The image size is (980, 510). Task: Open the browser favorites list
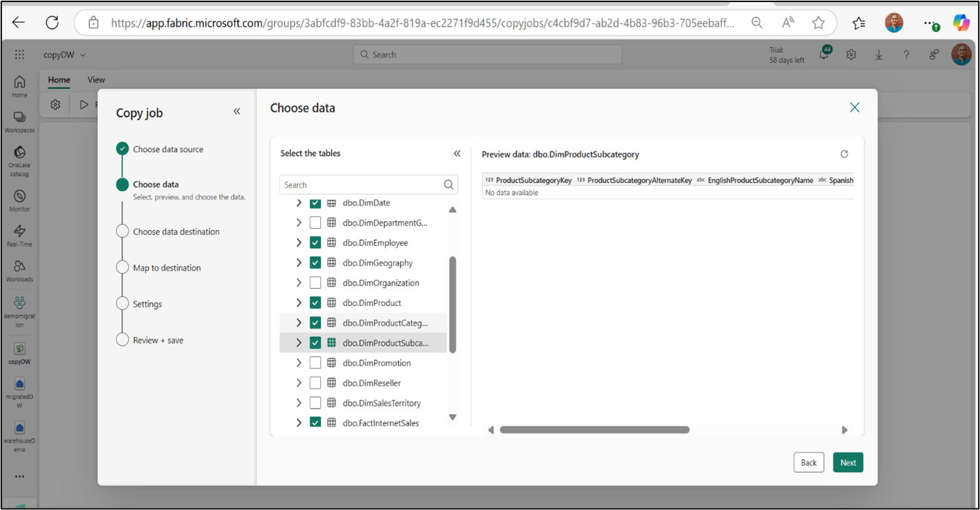point(860,23)
